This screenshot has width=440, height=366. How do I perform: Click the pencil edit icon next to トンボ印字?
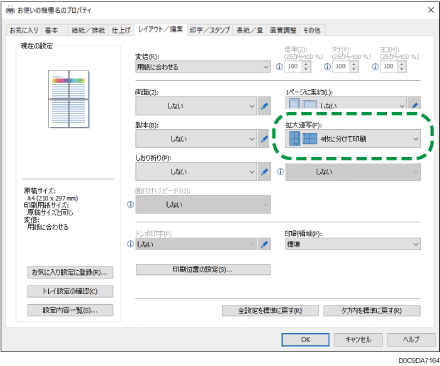[264, 244]
